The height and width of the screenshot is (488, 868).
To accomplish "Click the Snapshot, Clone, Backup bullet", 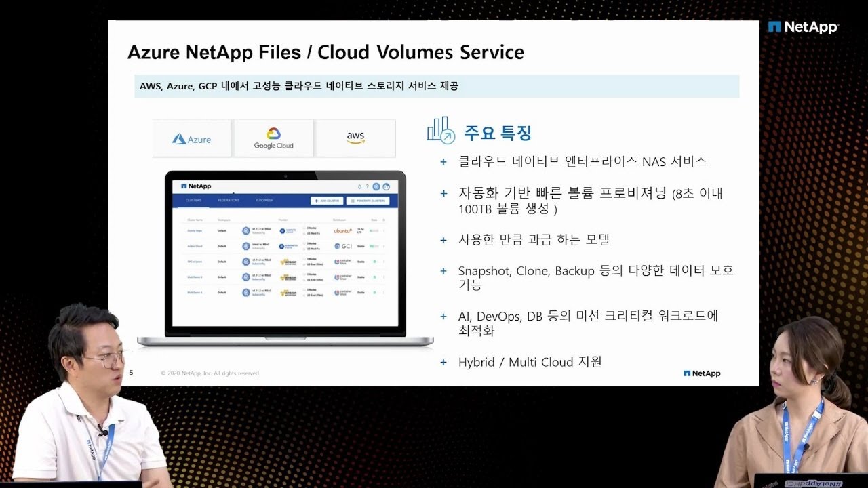I will [x=596, y=278].
